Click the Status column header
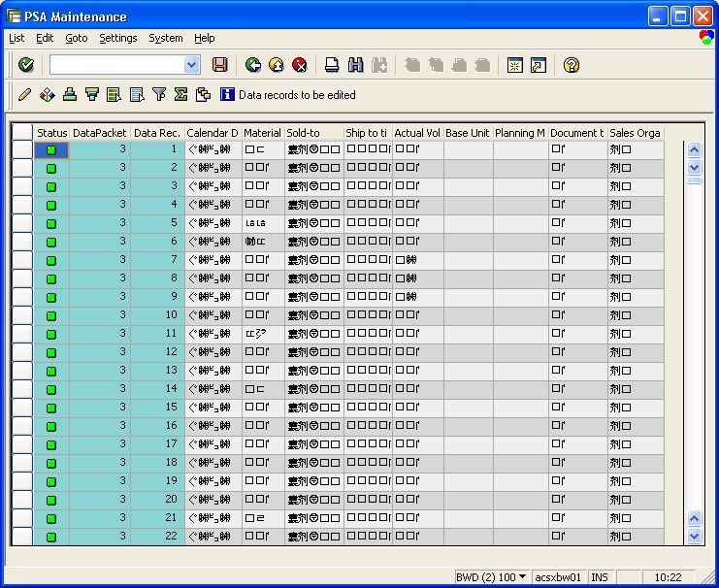Viewport: 719px width, 588px height. coord(51,133)
